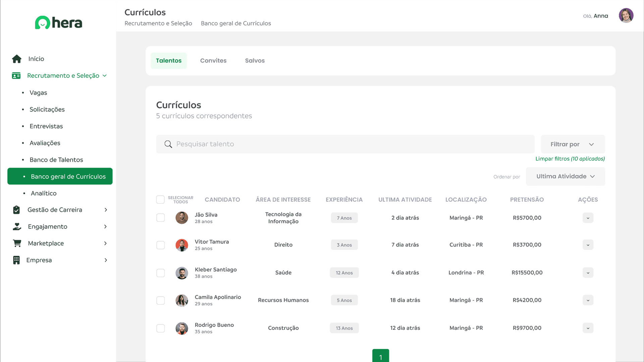This screenshot has width=644, height=362.
Task: Click the Engajamento heart-hand icon
Action: pyautogui.click(x=17, y=227)
